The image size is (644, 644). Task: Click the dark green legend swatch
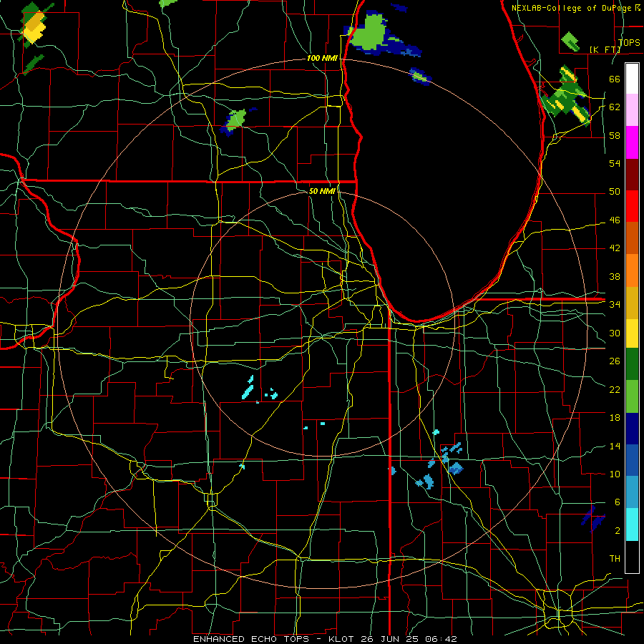pos(632,364)
